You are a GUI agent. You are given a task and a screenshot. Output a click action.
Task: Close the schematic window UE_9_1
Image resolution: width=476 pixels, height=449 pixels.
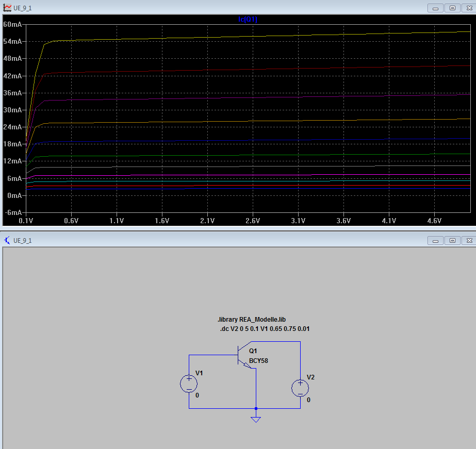click(469, 241)
